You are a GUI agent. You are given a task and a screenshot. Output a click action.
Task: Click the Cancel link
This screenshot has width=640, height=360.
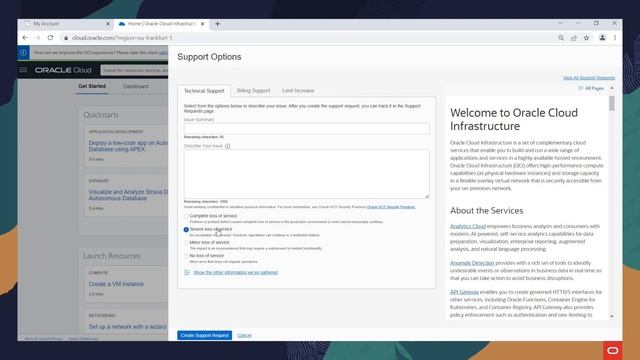(244, 335)
